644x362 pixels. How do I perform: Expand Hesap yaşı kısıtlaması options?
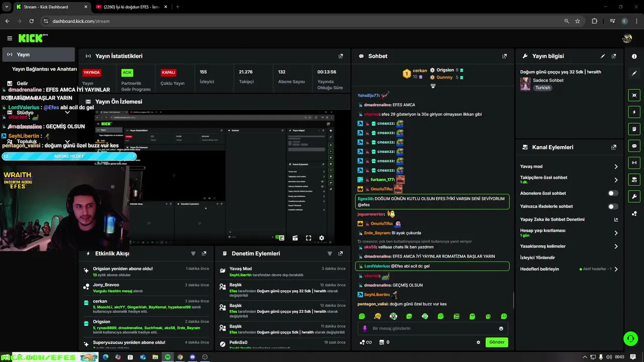[616, 233]
